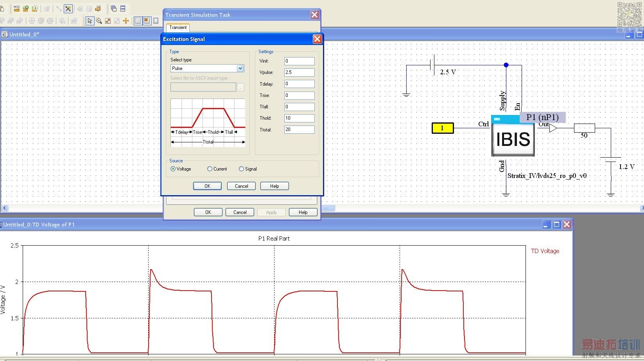Select the orange pan arrows tool

click(126, 21)
